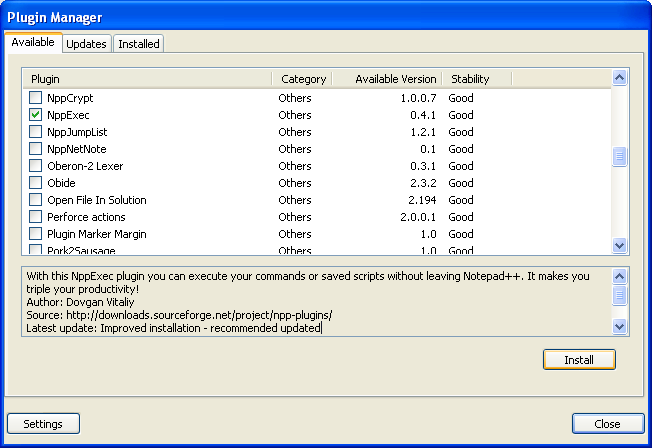The width and height of the screenshot is (652, 448).
Task: Select the Perforce actions name
Action: (x=86, y=218)
